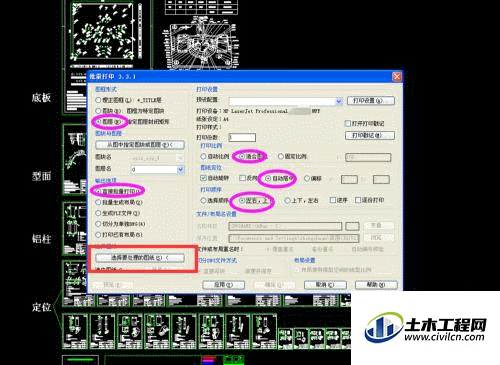Viewport: 500px width, 365px height.
Task: Select 上下、左右 print order radio
Action: 287,200
